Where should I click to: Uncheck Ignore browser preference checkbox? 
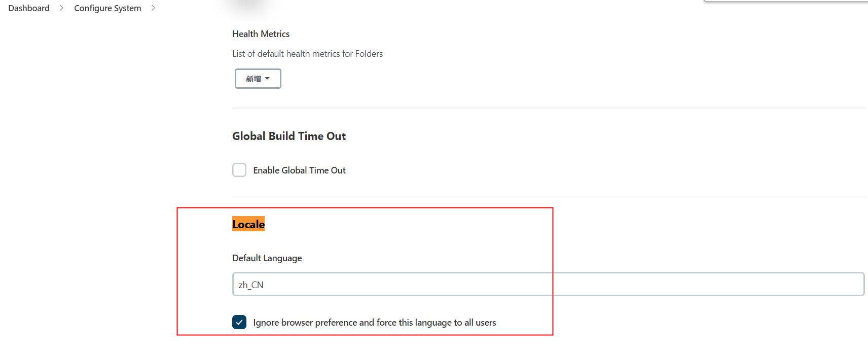click(x=239, y=322)
